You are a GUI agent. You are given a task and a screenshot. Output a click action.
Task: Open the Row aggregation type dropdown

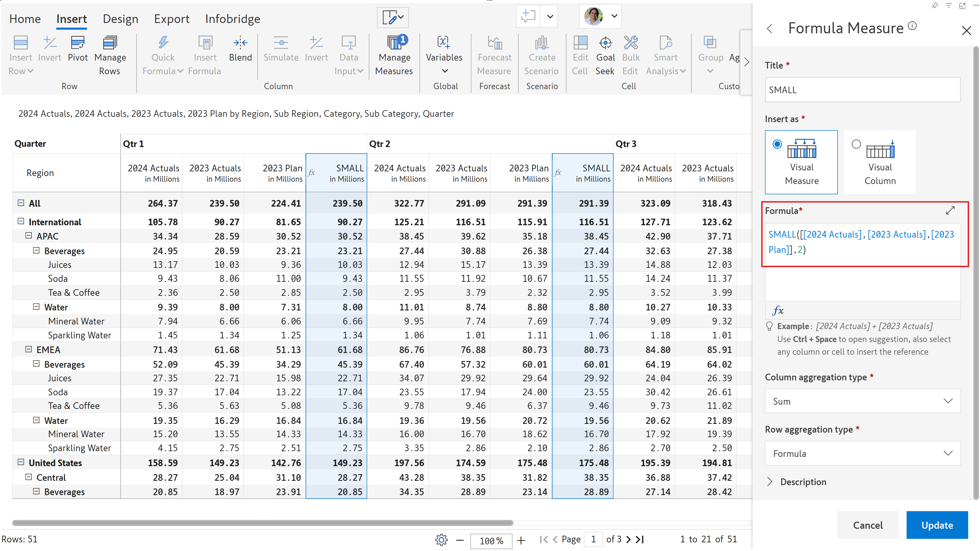tap(862, 453)
